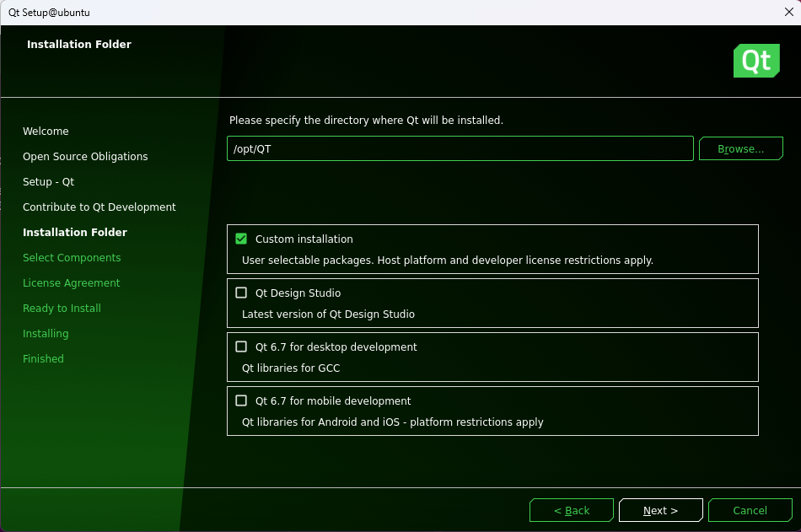Check Qt 6.7 for desktop development
The width and height of the screenshot is (801, 532).
point(241,347)
